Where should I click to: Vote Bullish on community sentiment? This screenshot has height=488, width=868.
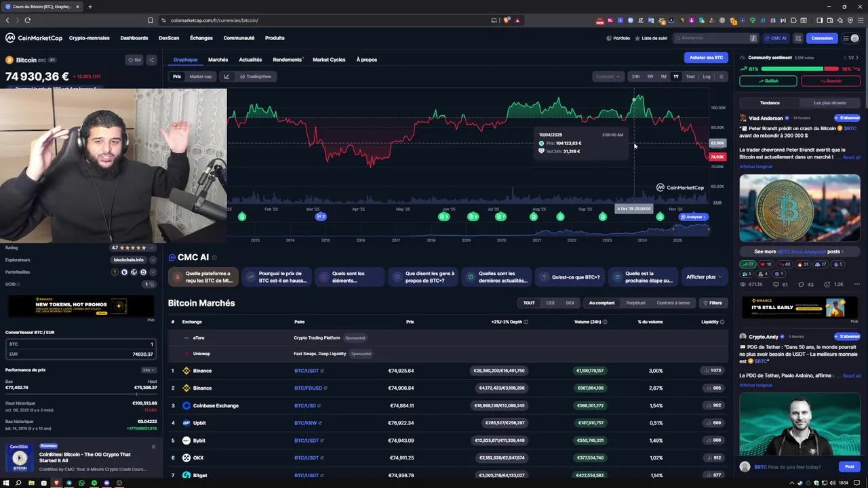[768, 81]
